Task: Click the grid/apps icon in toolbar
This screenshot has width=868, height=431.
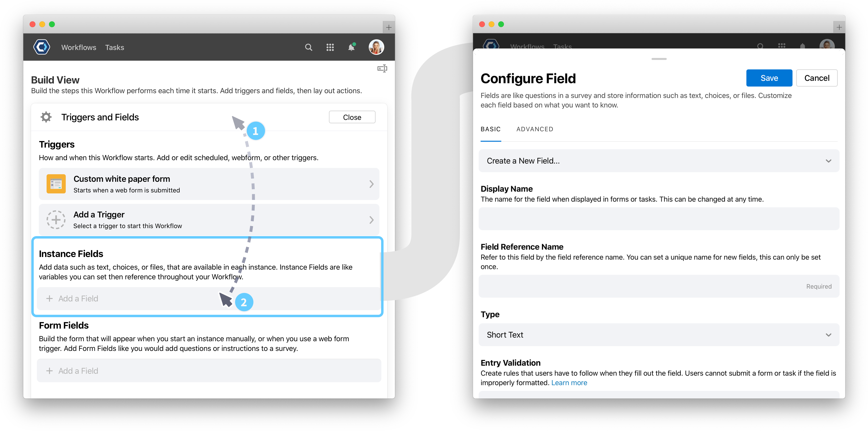Action: click(x=330, y=47)
